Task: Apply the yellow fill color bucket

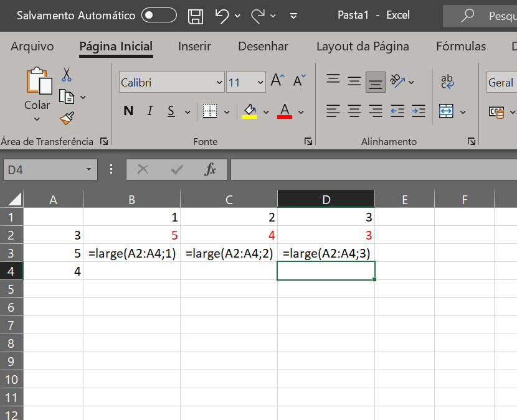Action: 250,111
